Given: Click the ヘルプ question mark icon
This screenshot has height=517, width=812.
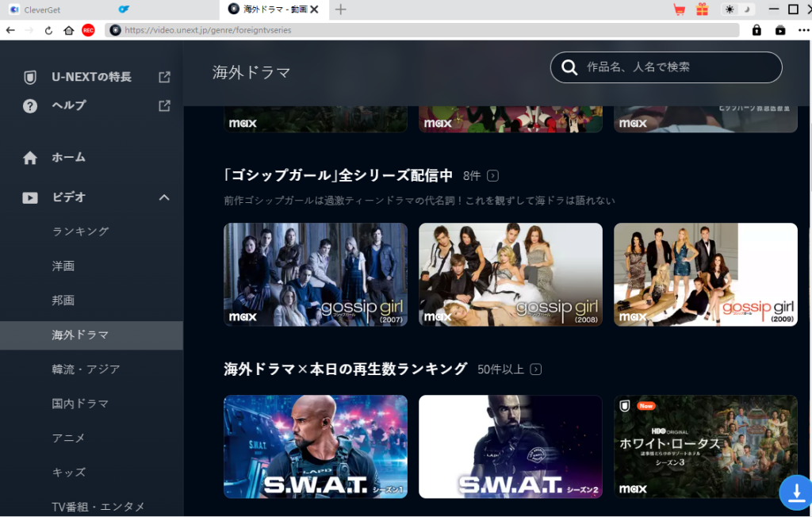Looking at the screenshot, I should coord(29,105).
